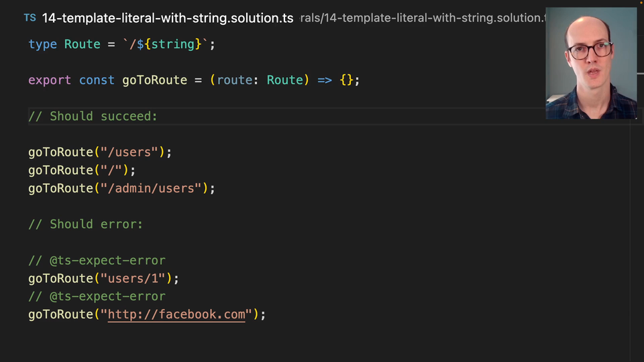Image resolution: width=644 pixels, height=362 pixels.
Task: Open the http://facebook.com link in code
Action: (176, 314)
